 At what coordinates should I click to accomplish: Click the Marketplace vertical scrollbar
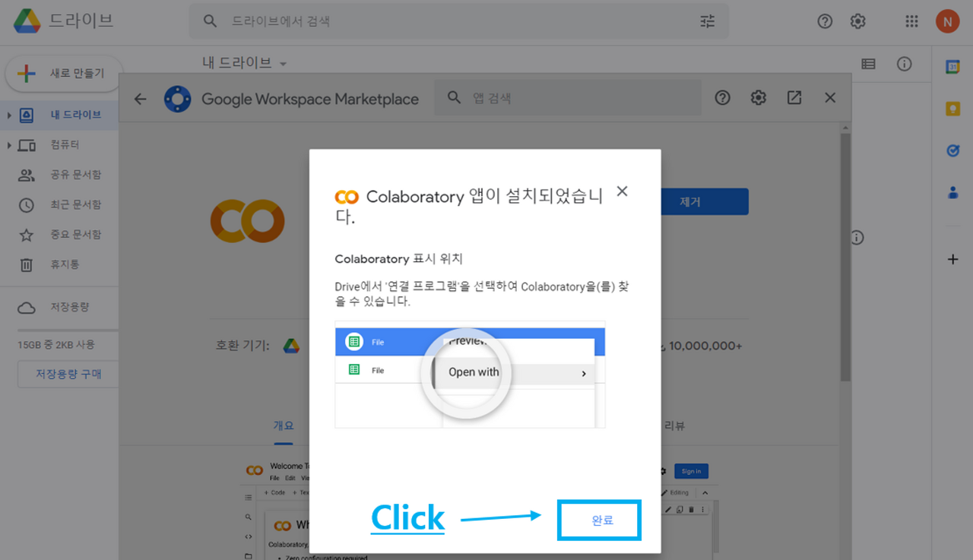coord(845,258)
